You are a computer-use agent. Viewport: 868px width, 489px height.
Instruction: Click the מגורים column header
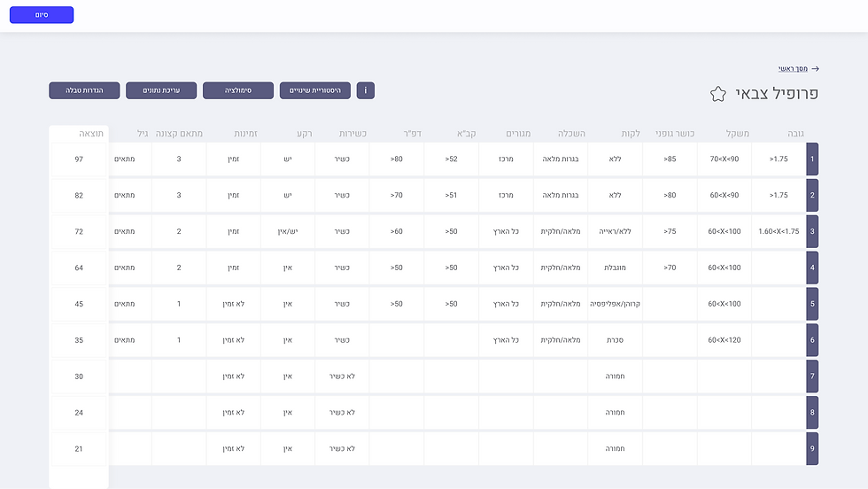tap(518, 134)
